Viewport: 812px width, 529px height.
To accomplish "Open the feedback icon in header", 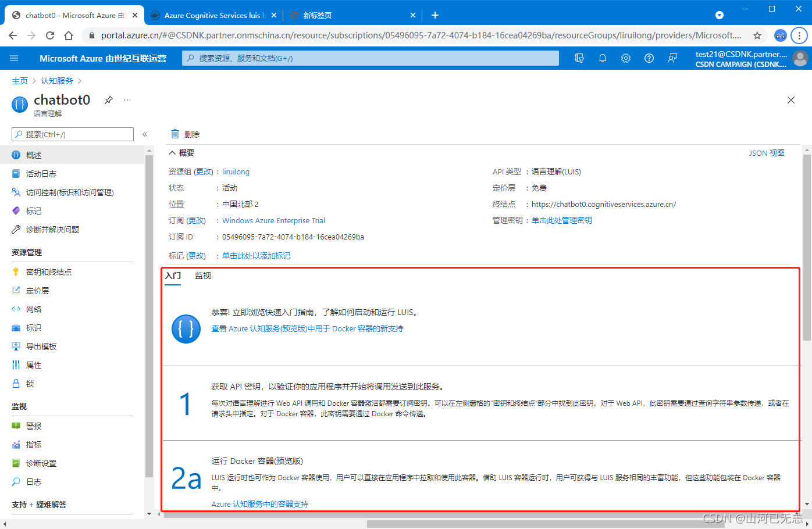I will coord(672,58).
